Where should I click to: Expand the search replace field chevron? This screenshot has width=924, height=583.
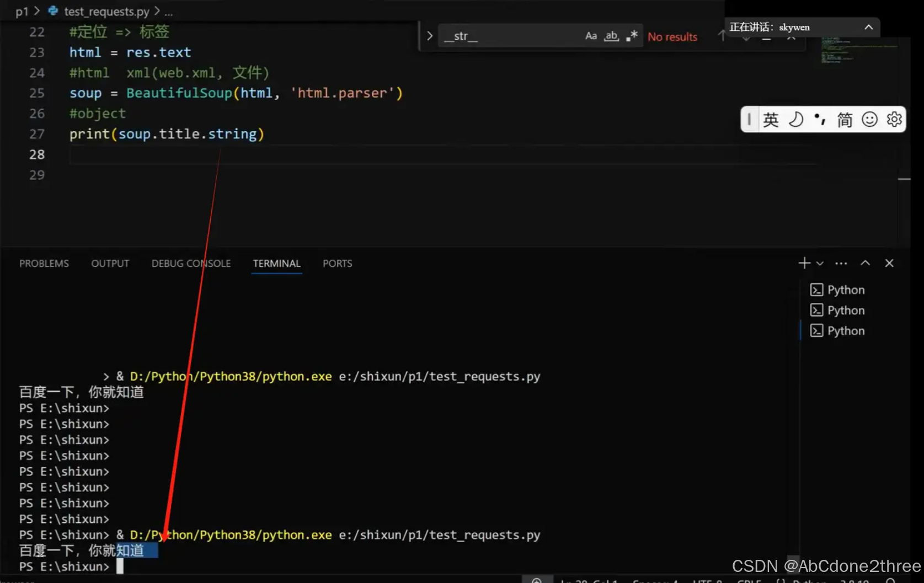(430, 35)
